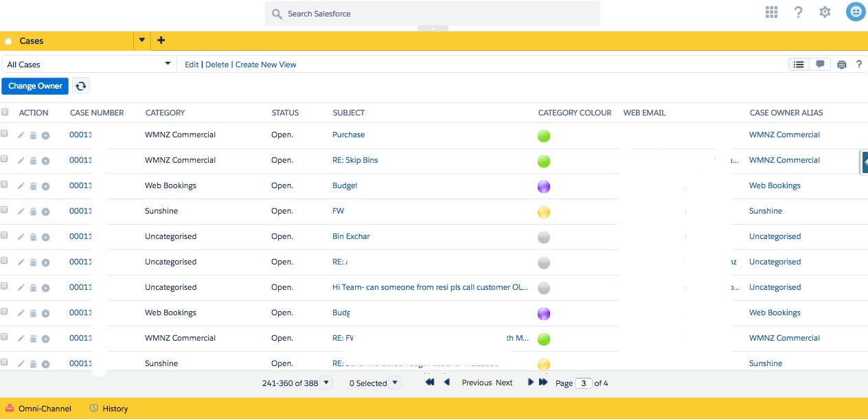Open the App Launcher grid icon

coord(771,12)
